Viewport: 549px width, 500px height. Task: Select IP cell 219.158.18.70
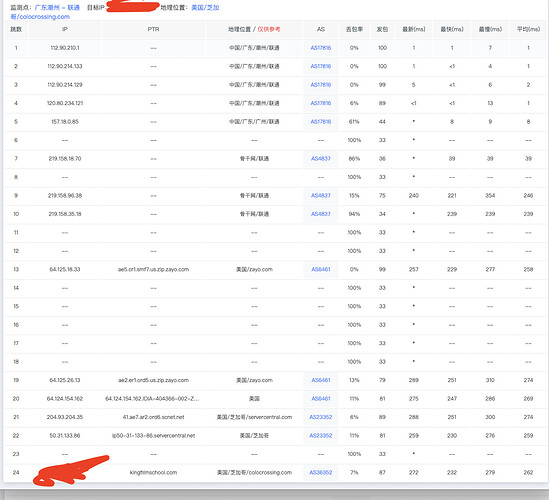tap(65, 159)
